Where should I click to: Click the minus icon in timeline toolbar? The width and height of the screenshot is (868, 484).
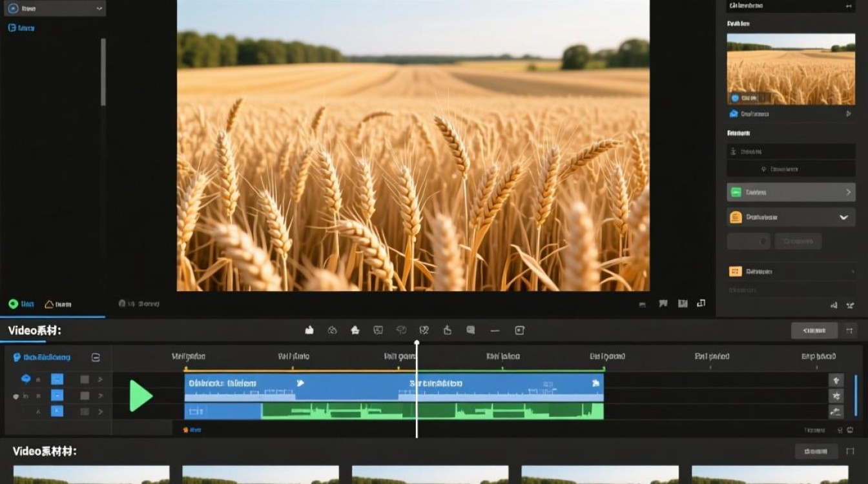[x=495, y=330]
